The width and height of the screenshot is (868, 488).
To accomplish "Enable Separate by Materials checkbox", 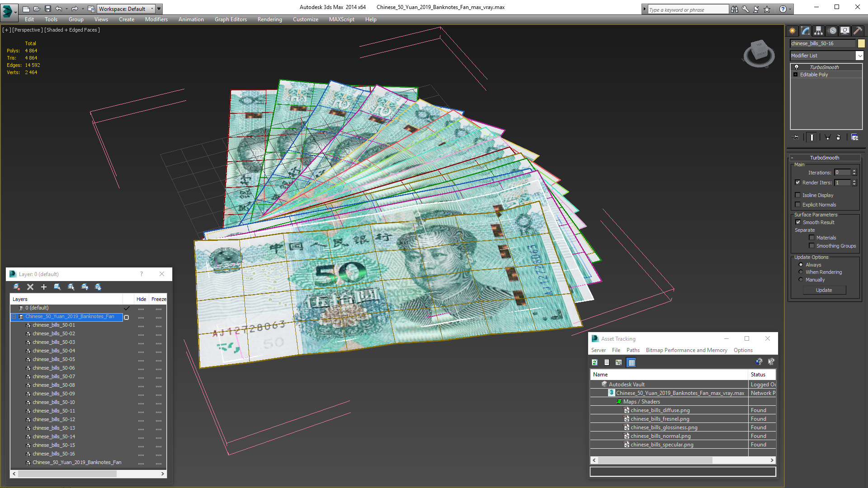I will pos(811,238).
